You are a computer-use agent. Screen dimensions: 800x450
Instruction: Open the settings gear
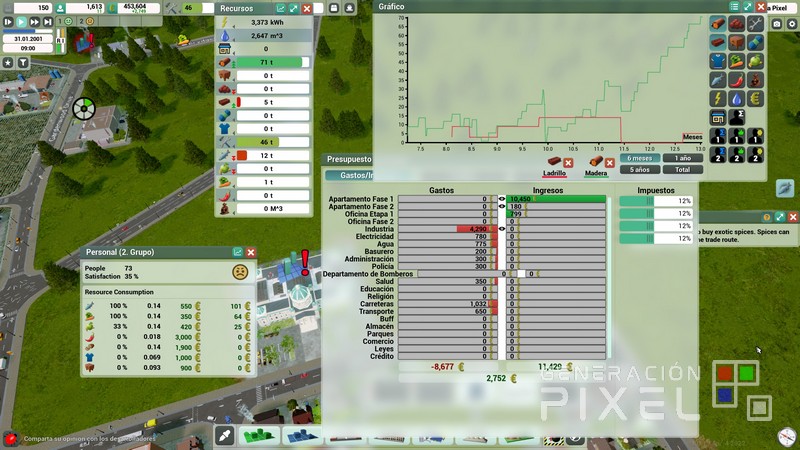pyautogui.click(x=792, y=23)
